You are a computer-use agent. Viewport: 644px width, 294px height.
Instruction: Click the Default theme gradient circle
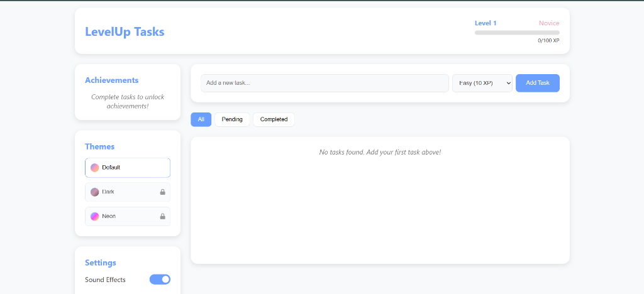point(95,168)
